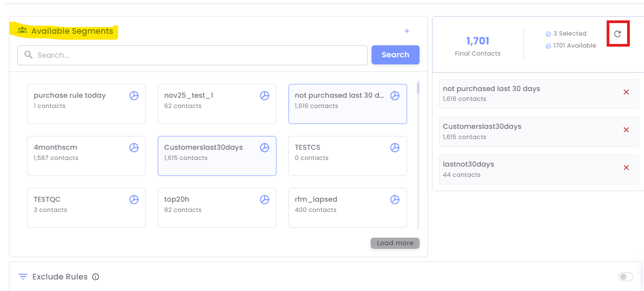The image size is (644, 291).
Task: View pie chart icon on top20h card
Action: (x=264, y=199)
